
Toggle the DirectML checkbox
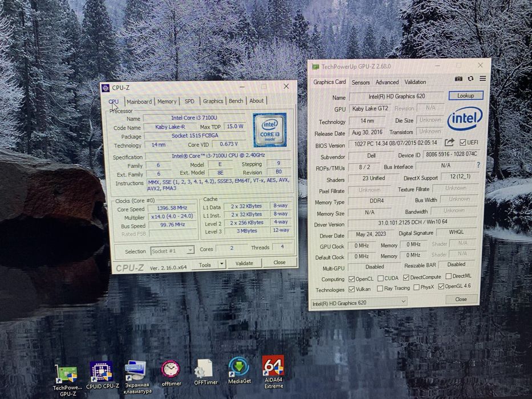449,276
